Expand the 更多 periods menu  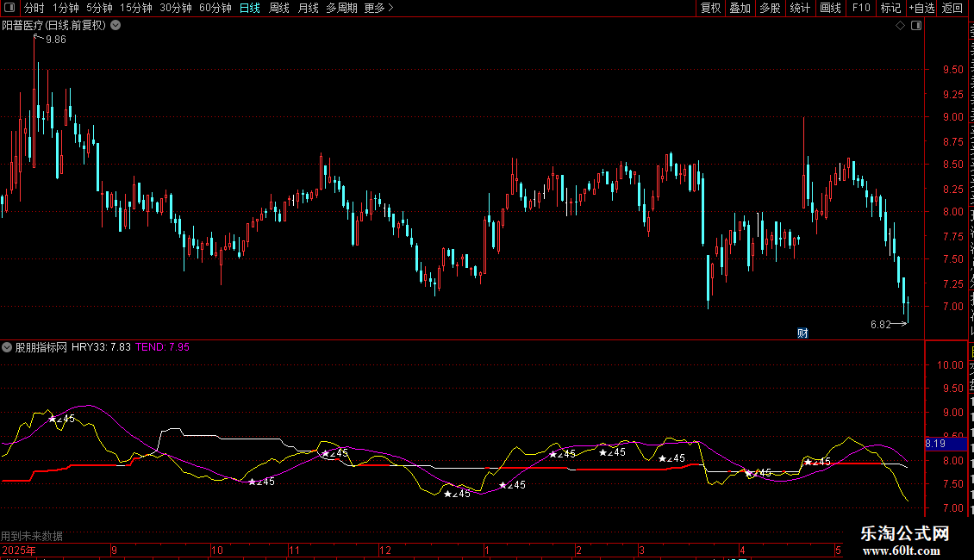(x=379, y=8)
